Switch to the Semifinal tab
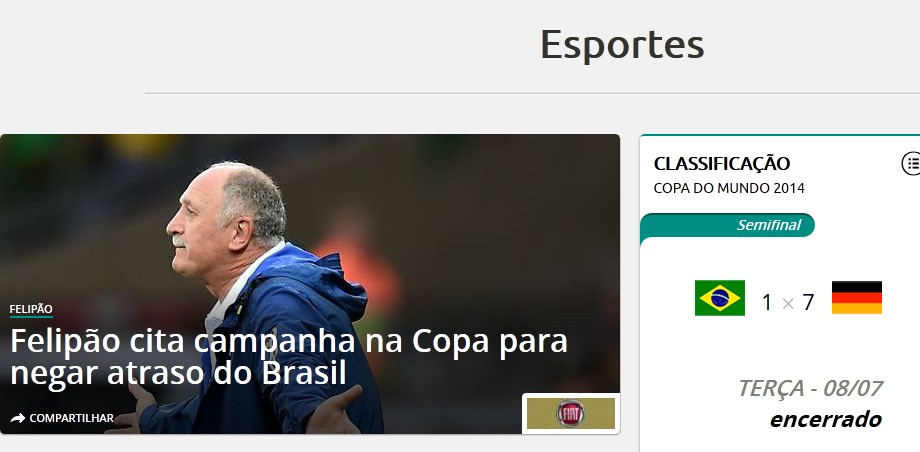Screen dimensions: 920x452 pyautogui.click(x=769, y=225)
